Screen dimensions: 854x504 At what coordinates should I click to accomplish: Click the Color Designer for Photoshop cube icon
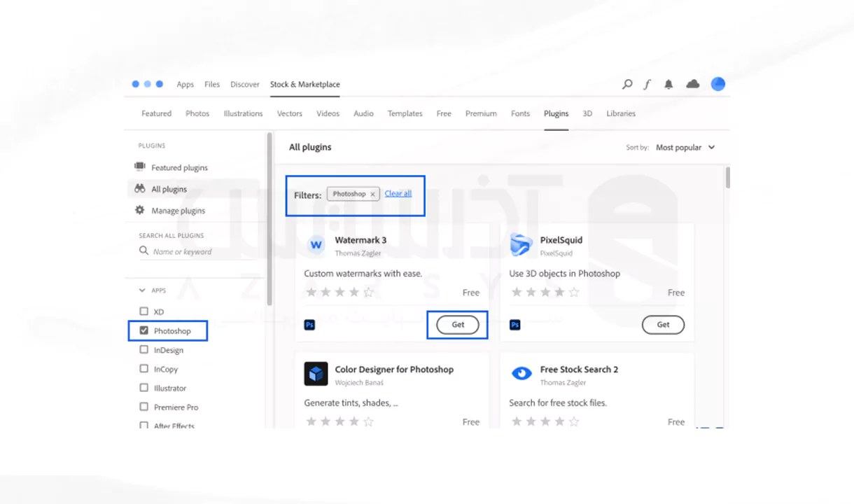[316, 374]
